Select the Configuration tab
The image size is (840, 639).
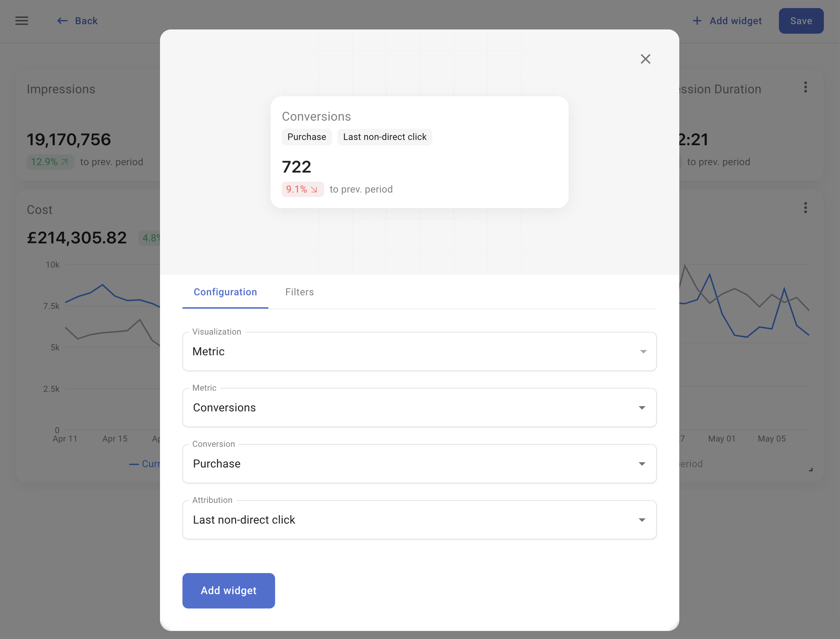pos(225,292)
